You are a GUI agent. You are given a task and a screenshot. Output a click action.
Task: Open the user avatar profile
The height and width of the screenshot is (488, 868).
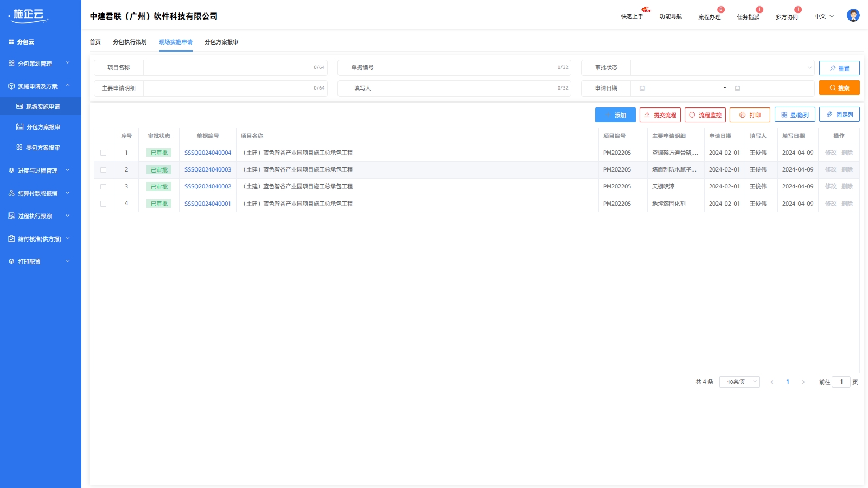[853, 15]
